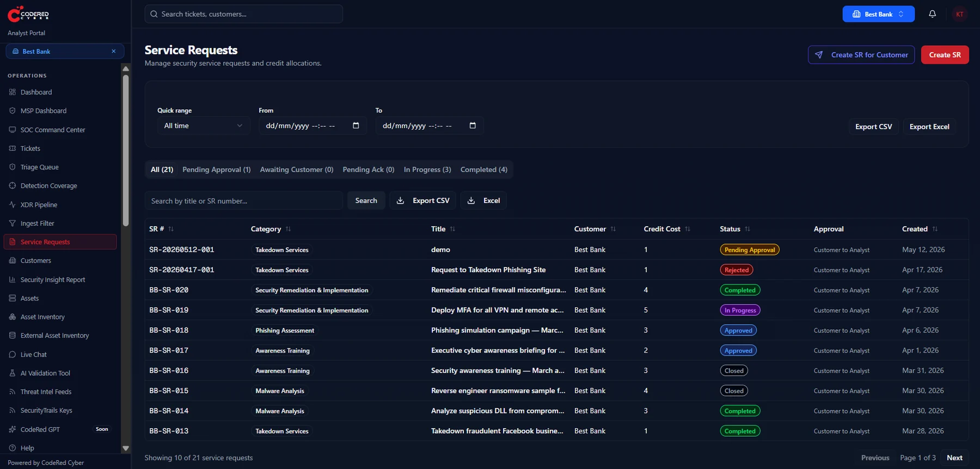Viewport: 980px width, 469px height.
Task: Click Create SR for Customer button
Action: pyautogui.click(x=861, y=55)
